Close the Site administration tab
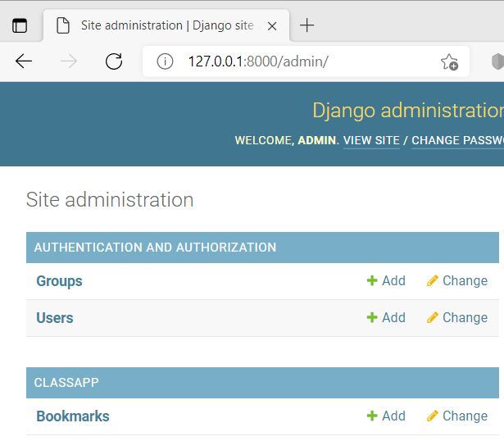The height and width of the screenshot is (441, 504). tap(272, 26)
